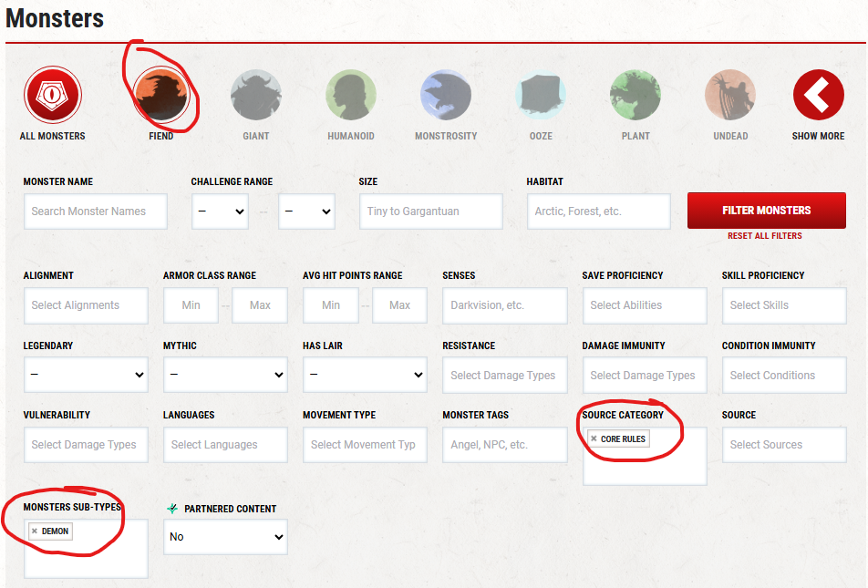Open the Partnered Content dropdown
The height and width of the screenshot is (588, 868).
pyautogui.click(x=225, y=537)
